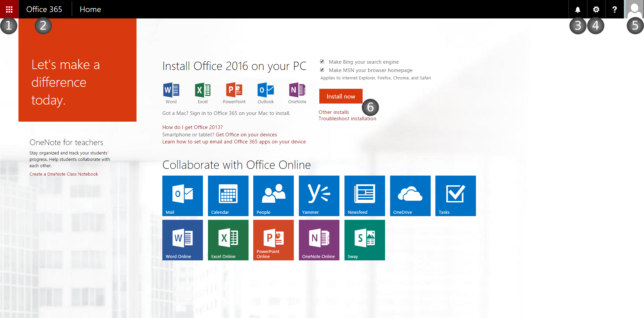Open the settings gear menu
Image resolution: width=644 pixels, height=318 pixels.
pos(596,9)
